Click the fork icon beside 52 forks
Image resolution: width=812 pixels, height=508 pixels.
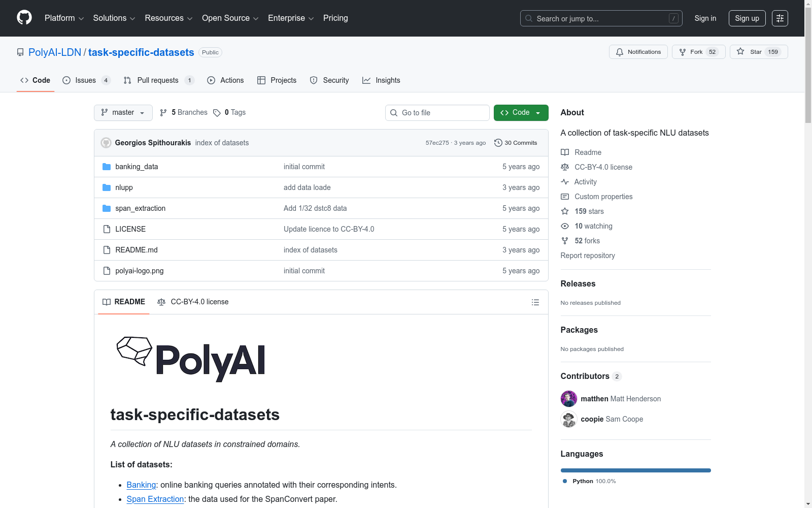point(565,241)
